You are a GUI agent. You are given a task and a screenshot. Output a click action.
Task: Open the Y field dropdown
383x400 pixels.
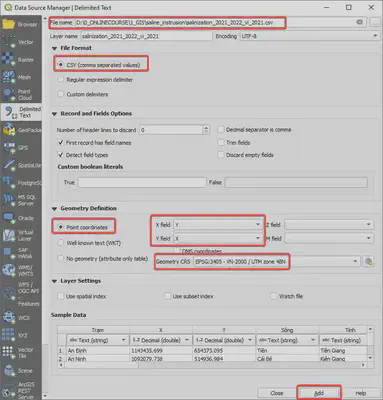[x=218, y=238]
